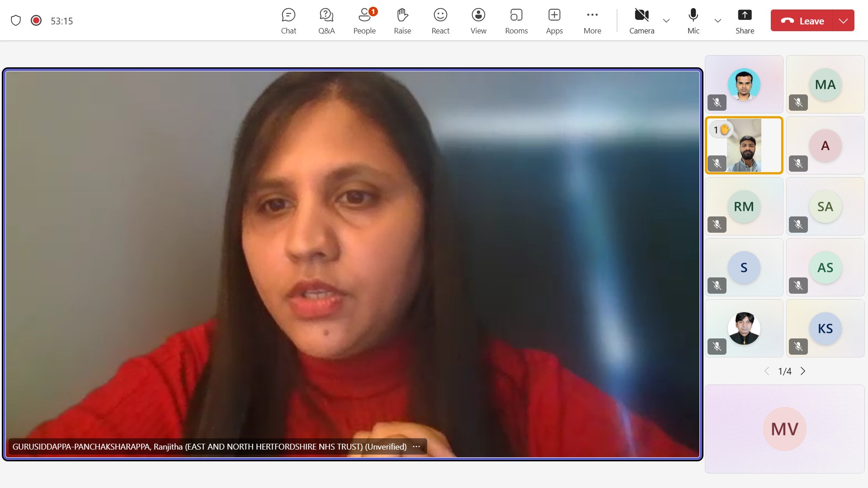This screenshot has width=868, height=488.
Task: Open the Apps menu
Action: pyautogui.click(x=554, y=21)
